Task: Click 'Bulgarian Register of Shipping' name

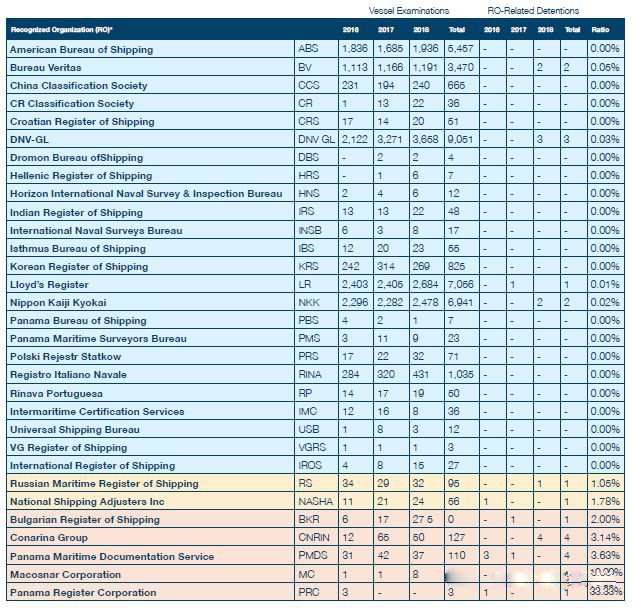Action: point(85,520)
